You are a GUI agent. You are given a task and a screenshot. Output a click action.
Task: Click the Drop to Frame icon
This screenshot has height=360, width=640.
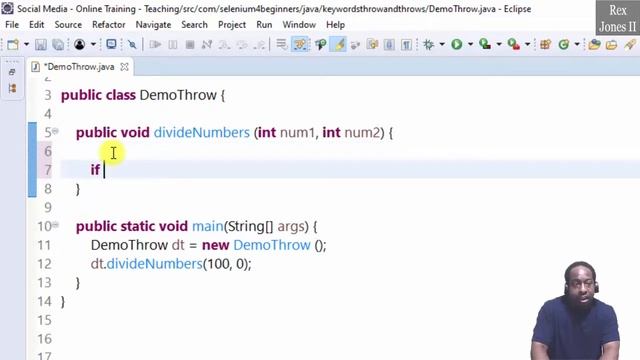coord(281,44)
